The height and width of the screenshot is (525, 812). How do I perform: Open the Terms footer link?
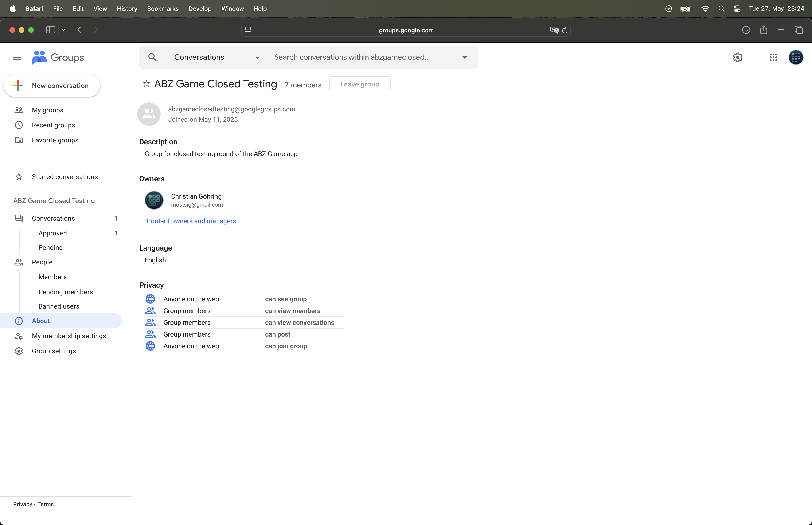tap(46, 504)
